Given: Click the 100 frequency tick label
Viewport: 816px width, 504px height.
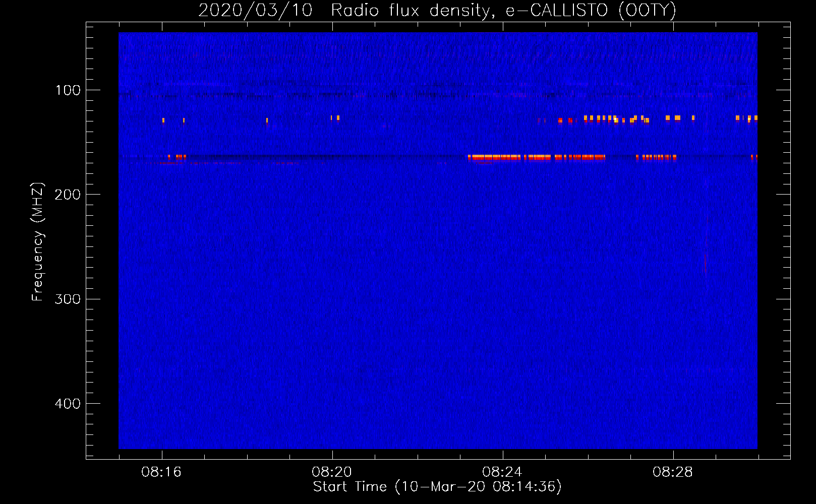Looking at the screenshot, I should click(x=68, y=90).
